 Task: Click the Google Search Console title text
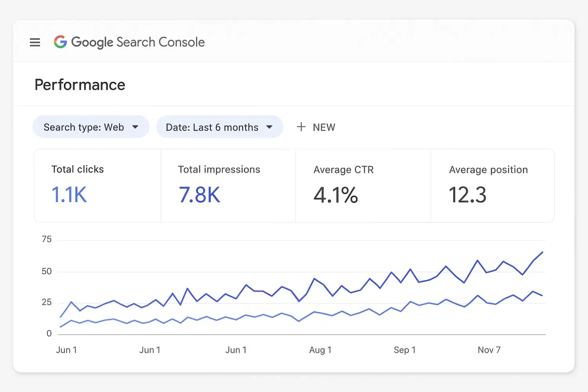(138, 42)
